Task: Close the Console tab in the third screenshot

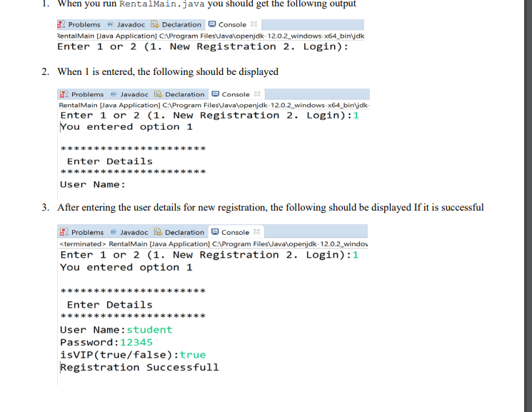Action: [x=257, y=232]
